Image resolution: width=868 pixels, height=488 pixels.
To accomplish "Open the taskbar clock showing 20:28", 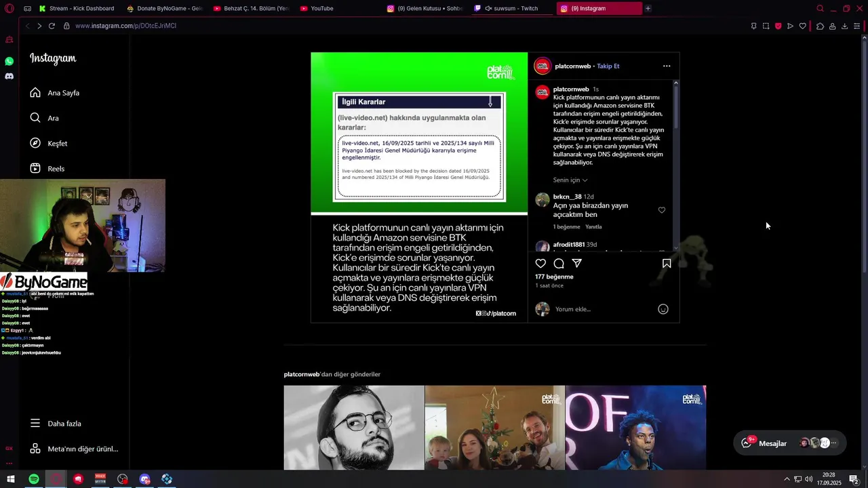I will (x=829, y=479).
